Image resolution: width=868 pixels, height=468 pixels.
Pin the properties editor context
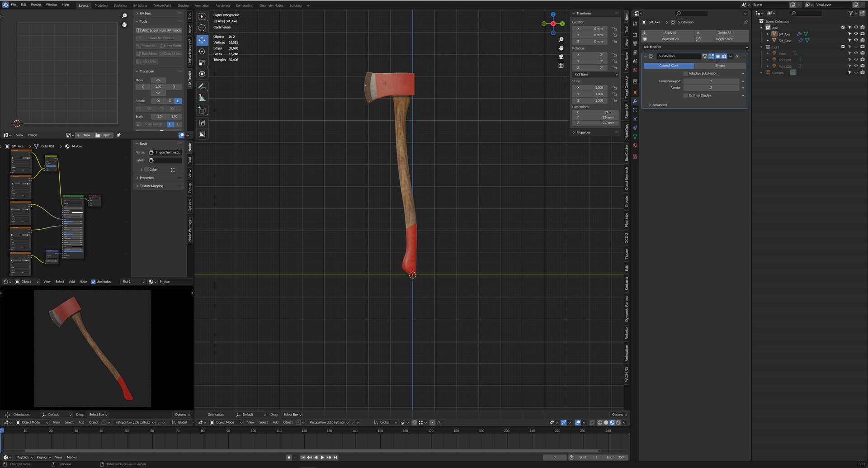(745, 22)
